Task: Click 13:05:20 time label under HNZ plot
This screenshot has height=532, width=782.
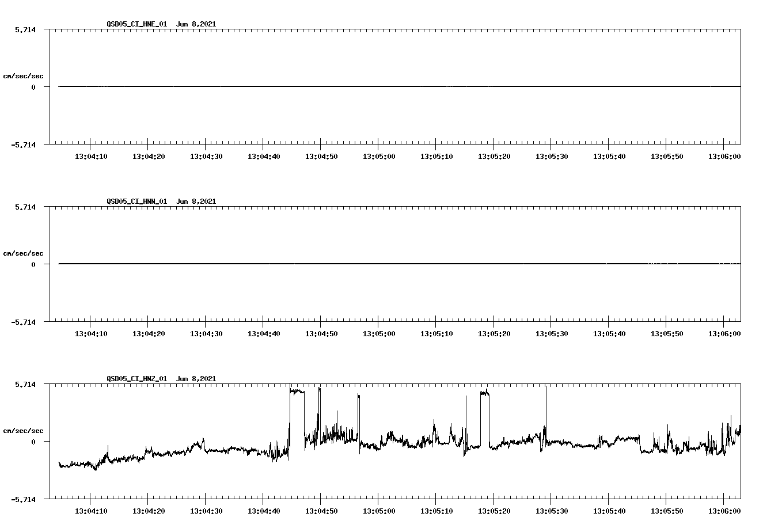Action: (x=494, y=511)
